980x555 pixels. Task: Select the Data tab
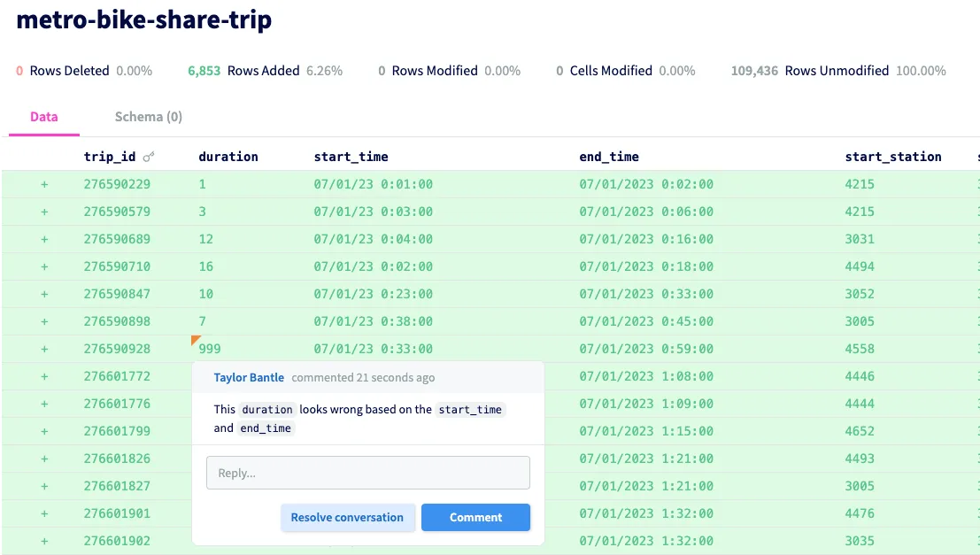point(43,117)
